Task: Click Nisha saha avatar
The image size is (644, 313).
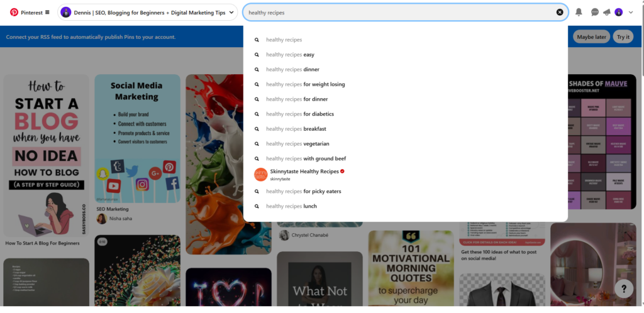Action: (x=101, y=219)
